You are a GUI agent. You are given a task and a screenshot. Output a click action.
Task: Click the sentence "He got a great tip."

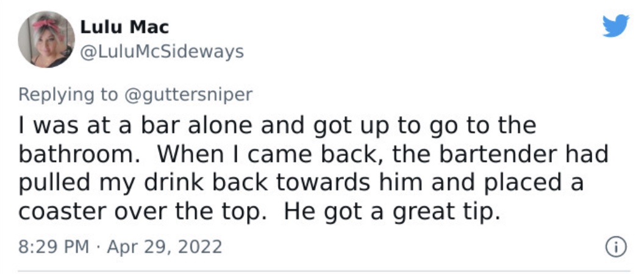click(392, 212)
